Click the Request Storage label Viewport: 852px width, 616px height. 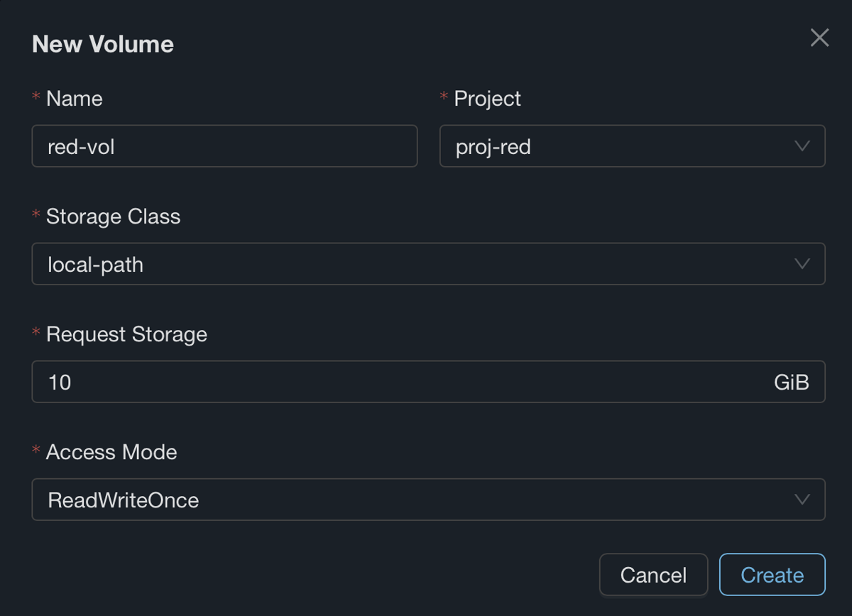[x=126, y=334]
